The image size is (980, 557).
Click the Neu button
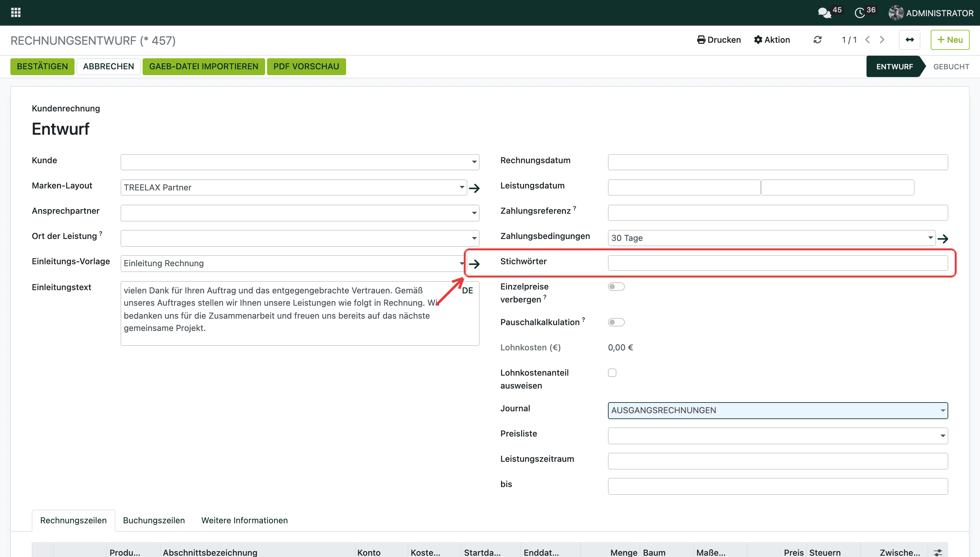(x=950, y=40)
